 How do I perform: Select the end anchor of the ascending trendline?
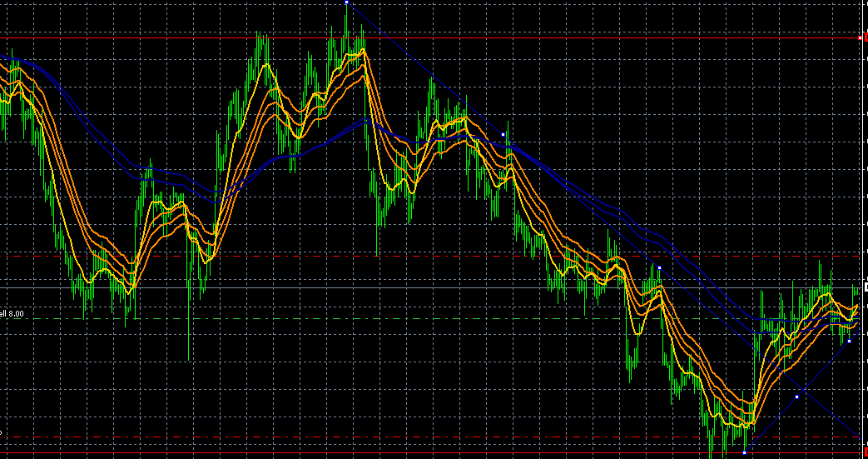coord(849,341)
